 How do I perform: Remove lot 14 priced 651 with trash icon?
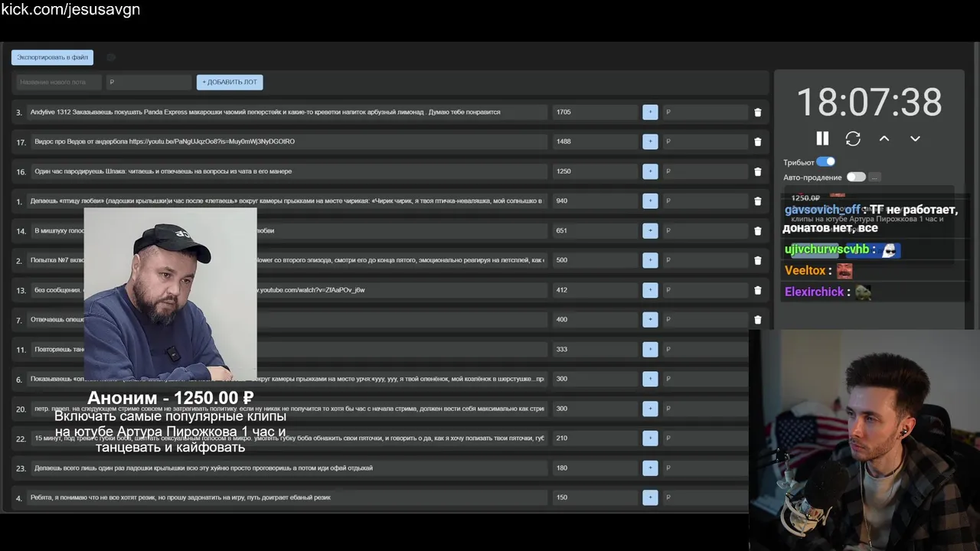pyautogui.click(x=757, y=231)
